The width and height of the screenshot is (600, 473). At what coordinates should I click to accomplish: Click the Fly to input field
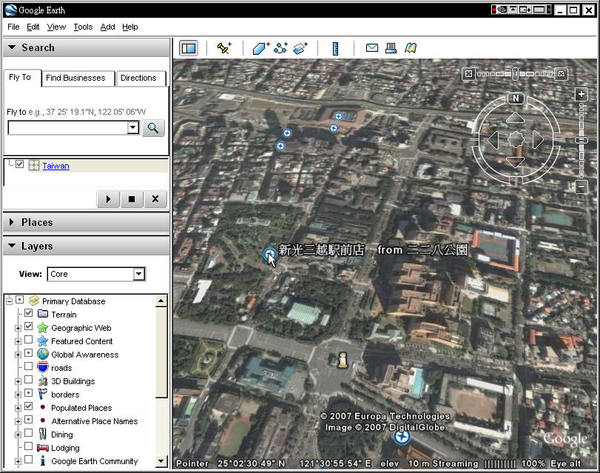tap(68, 127)
